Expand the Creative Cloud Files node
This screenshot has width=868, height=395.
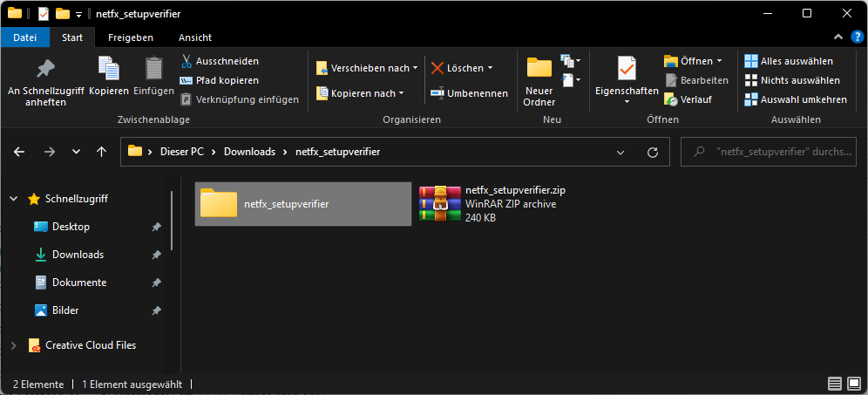pos(13,345)
